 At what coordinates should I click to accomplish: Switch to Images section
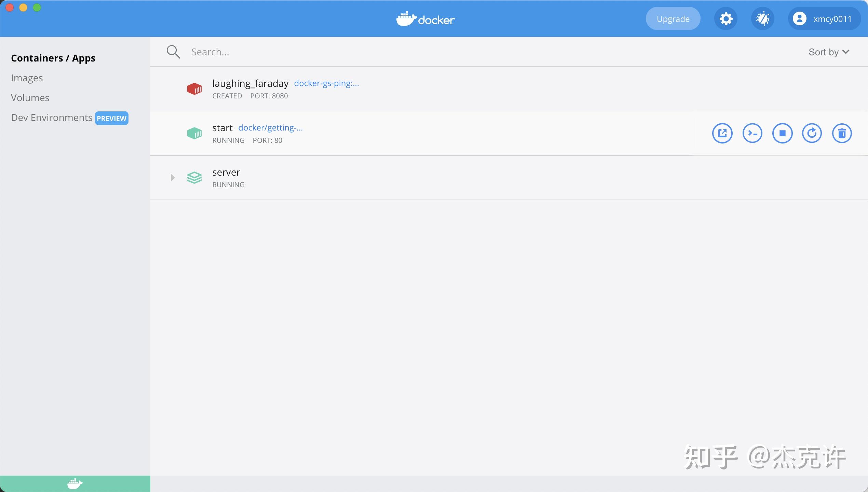pos(27,78)
